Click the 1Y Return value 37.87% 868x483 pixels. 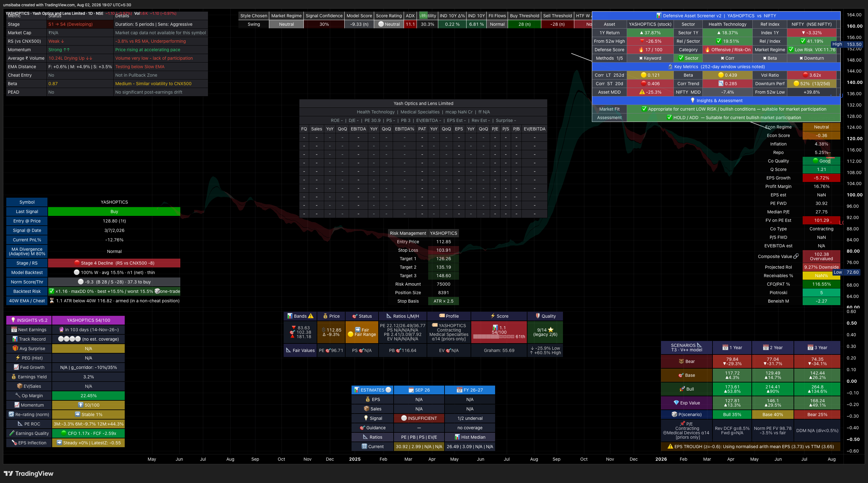pyautogui.click(x=650, y=33)
